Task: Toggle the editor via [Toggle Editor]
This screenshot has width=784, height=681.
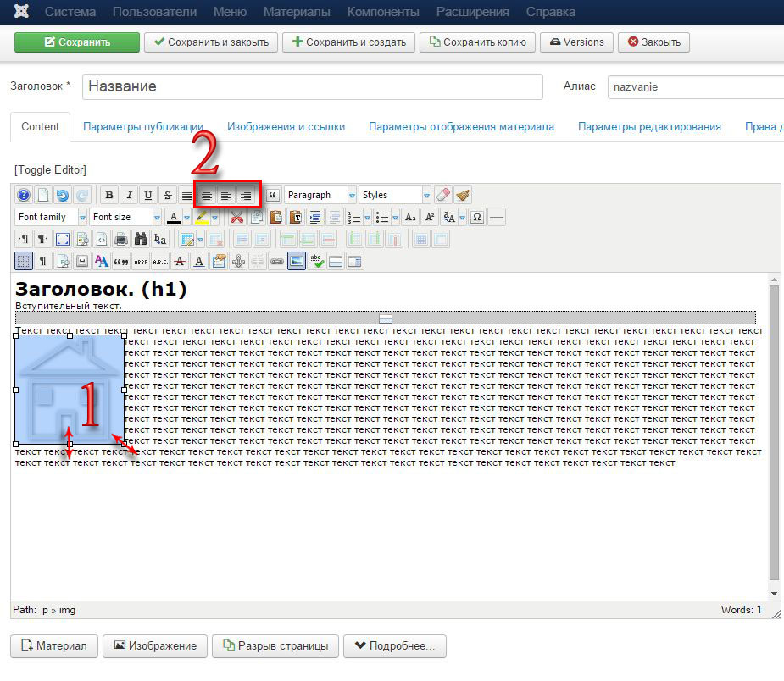Action: pos(50,169)
